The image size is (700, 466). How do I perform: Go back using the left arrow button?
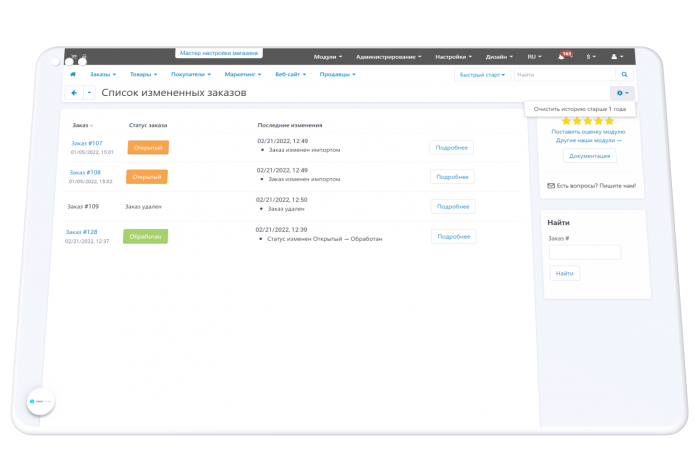click(74, 93)
